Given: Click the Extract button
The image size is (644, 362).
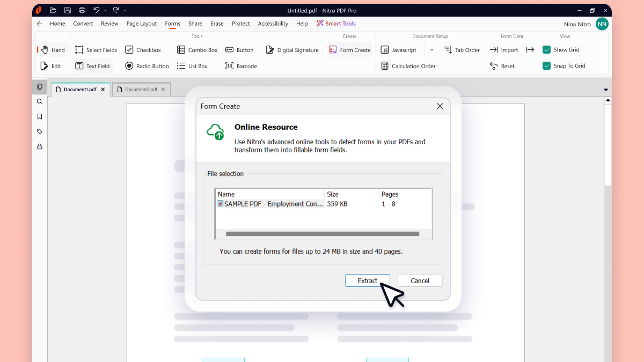Looking at the screenshot, I should 368,280.
